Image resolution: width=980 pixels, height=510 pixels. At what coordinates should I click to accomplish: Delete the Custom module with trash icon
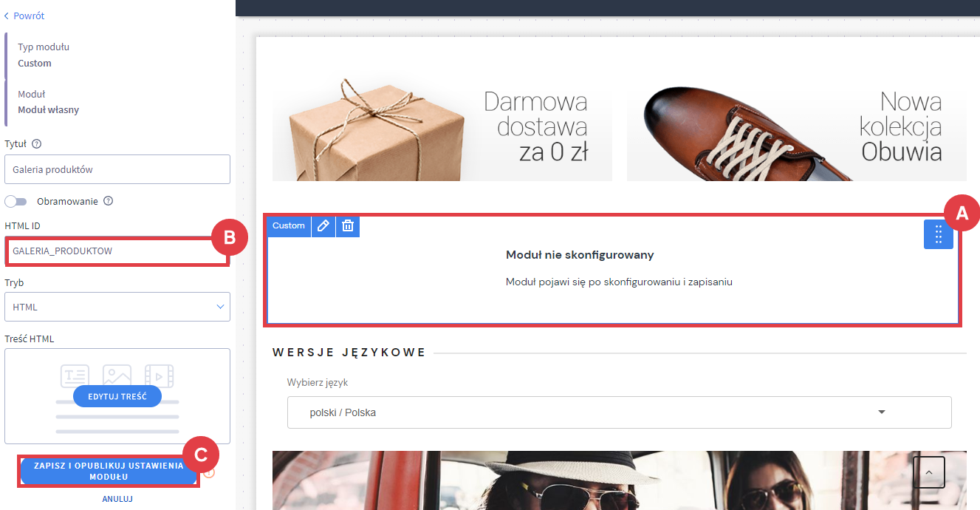tap(348, 226)
